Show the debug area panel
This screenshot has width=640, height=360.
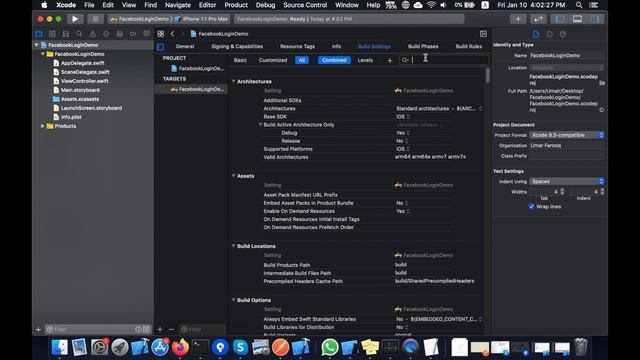point(577,19)
